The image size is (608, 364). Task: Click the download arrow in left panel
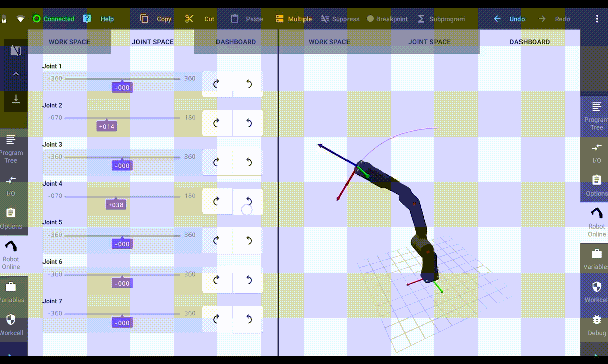[x=16, y=99]
